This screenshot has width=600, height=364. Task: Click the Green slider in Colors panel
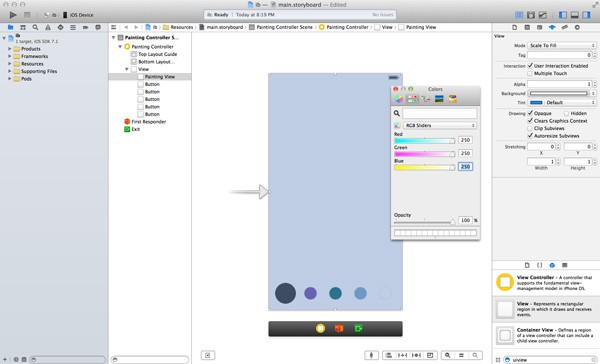tap(425, 154)
